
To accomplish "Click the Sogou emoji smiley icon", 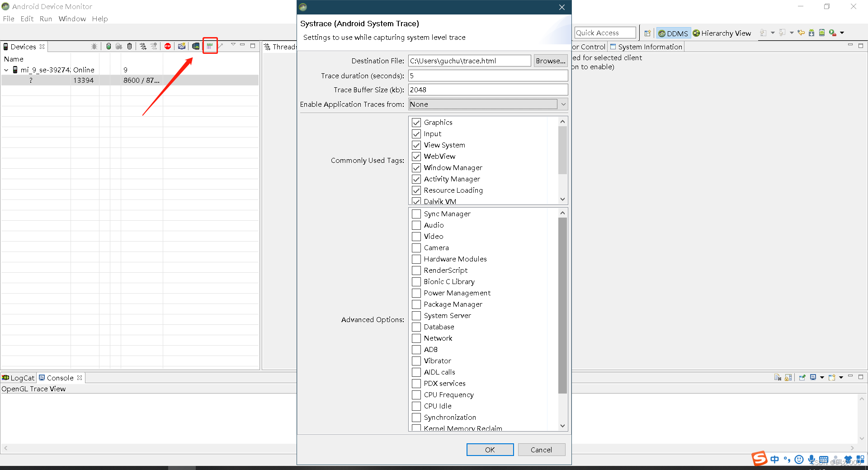I will (799, 460).
